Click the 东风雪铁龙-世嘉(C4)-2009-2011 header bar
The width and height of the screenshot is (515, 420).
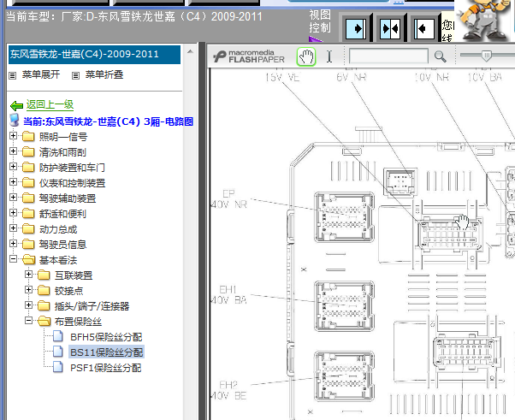point(94,54)
